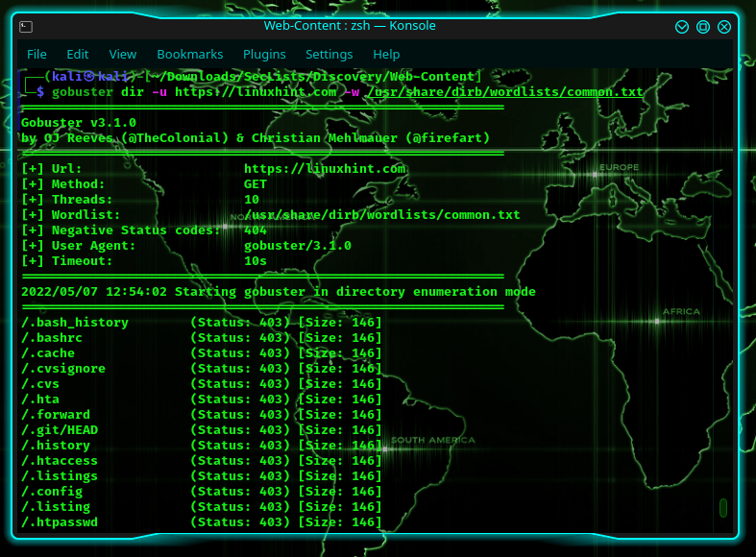This screenshot has height=557, width=756.
Task: Open the Edit menu
Action: pyautogui.click(x=78, y=55)
